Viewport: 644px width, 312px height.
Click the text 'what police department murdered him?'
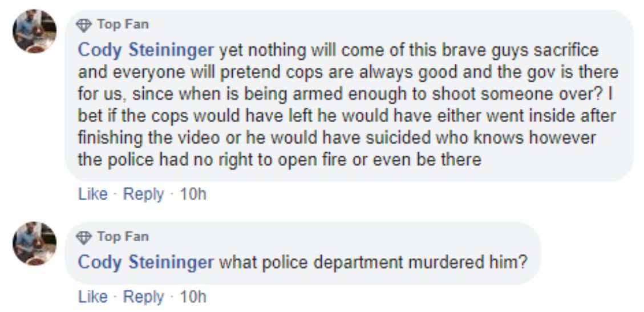(373, 262)
